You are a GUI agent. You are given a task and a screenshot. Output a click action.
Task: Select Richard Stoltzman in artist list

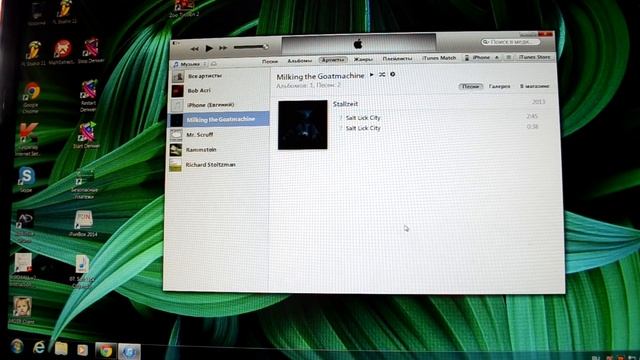tap(219, 164)
